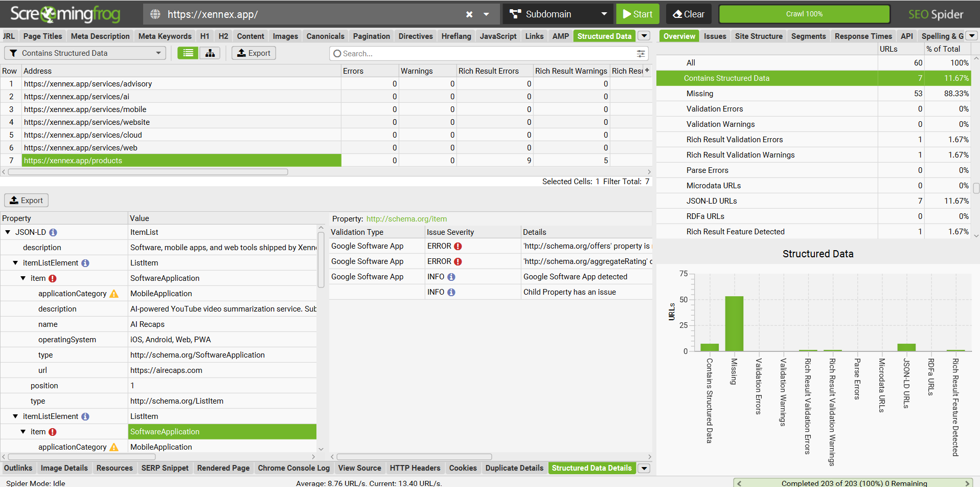Click the error icon beside first item
This screenshot has width=980, height=487.
pos(53,278)
